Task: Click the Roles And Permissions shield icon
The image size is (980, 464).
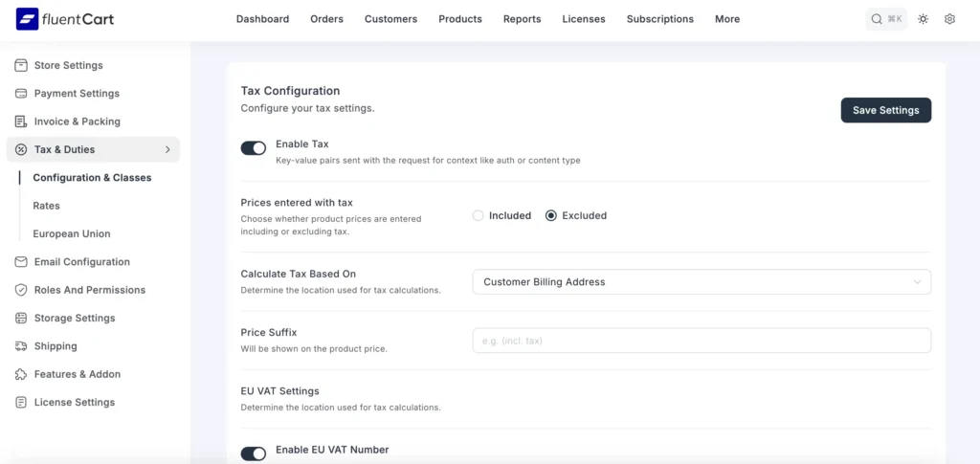Action: [x=21, y=290]
